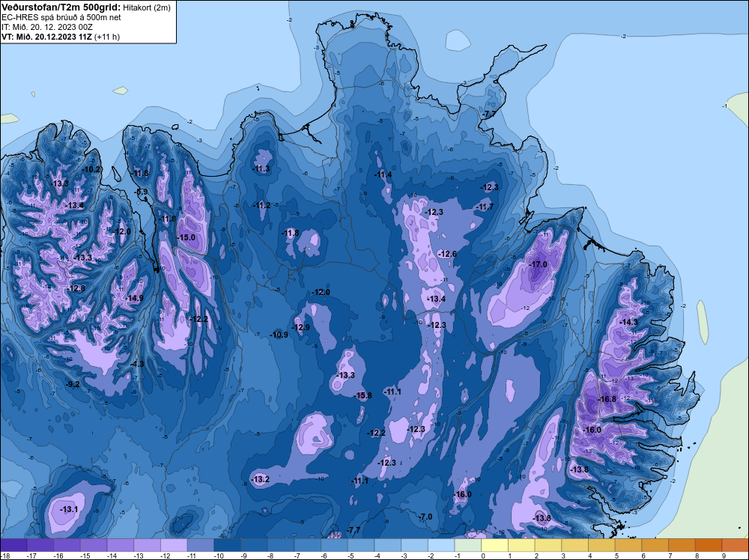Select the -14.9 temperature label

(x=134, y=298)
